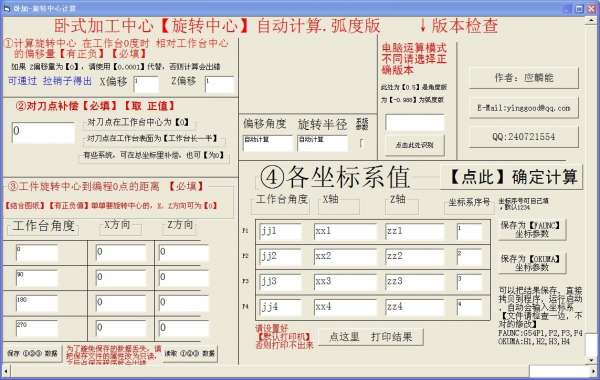Click the app icon in title bar

pos(7,8)
